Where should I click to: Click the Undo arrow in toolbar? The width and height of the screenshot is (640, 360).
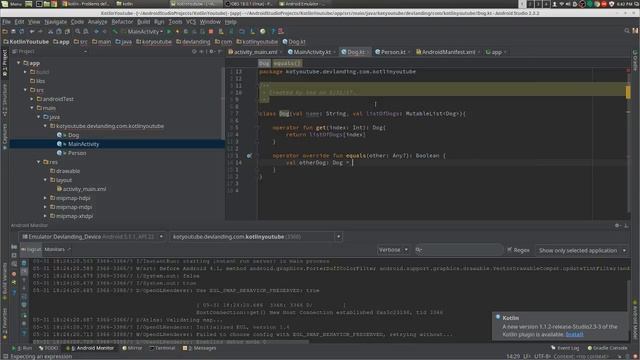(32, 31)
